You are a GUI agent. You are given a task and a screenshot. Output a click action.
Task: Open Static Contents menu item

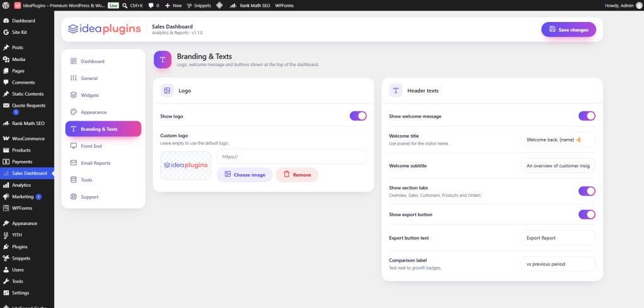tap(26, 94)
